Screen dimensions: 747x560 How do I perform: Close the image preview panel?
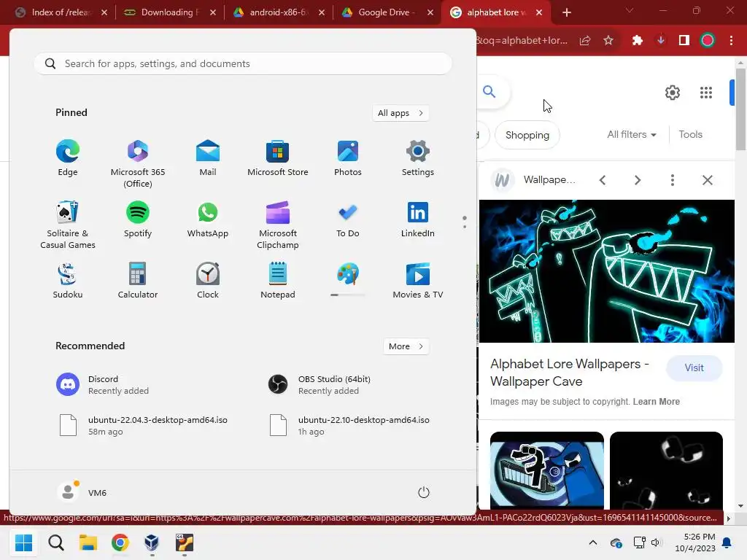[x=707, y=180]
